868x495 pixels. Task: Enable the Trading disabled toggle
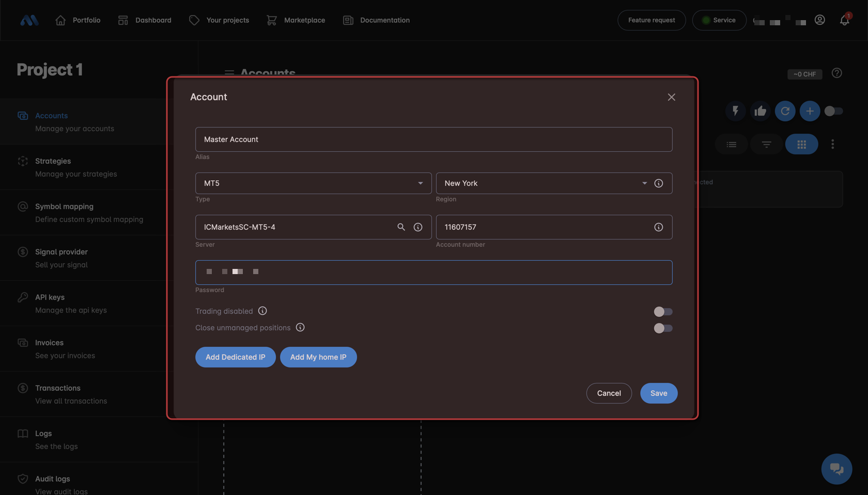click(x=663, y=312)
